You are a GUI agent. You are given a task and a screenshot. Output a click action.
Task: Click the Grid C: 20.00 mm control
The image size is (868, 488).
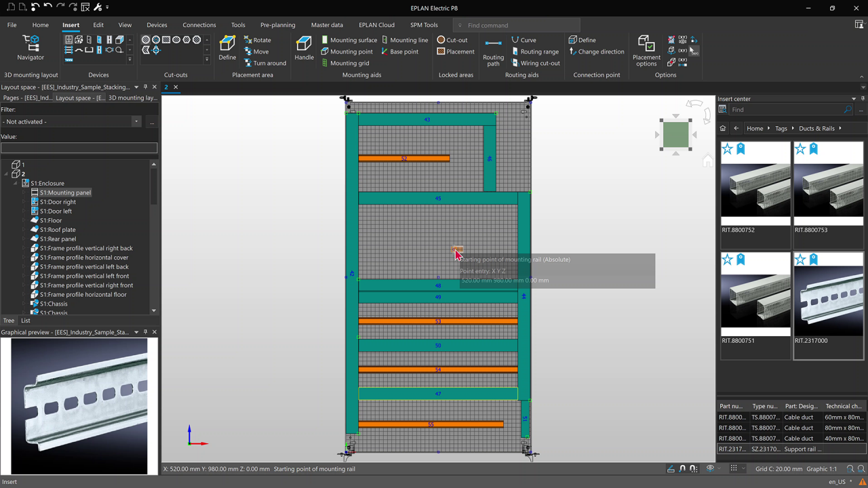tap(778, 468)
